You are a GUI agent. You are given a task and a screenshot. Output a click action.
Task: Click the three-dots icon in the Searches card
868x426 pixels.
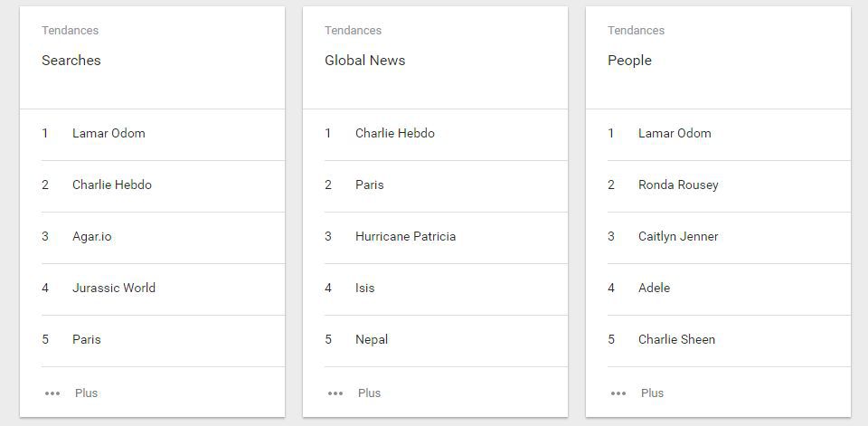tap(52, 393)
